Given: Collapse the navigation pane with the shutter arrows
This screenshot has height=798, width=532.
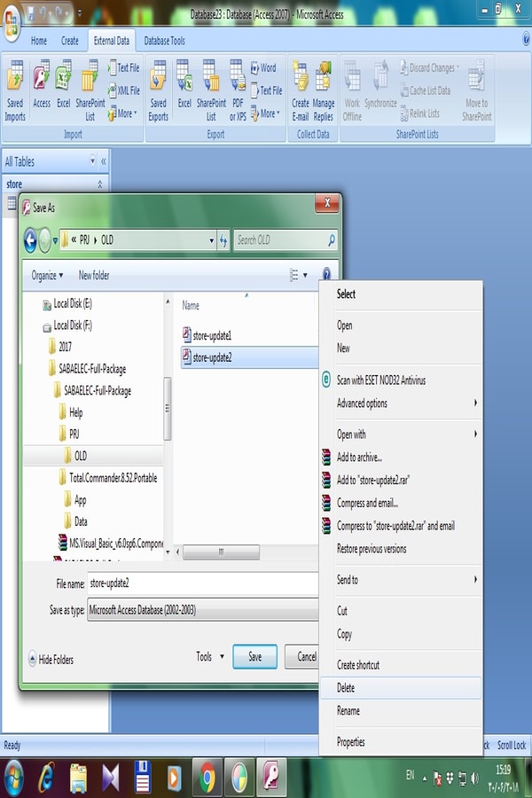Looking at the screenshot, I should click(104, 161).
